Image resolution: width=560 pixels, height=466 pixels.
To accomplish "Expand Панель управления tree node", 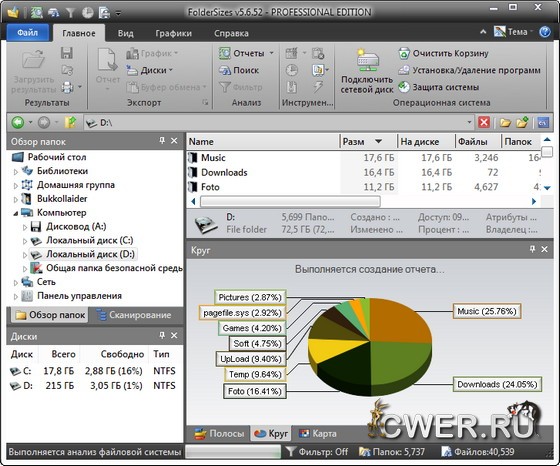I will click(15, 297).
